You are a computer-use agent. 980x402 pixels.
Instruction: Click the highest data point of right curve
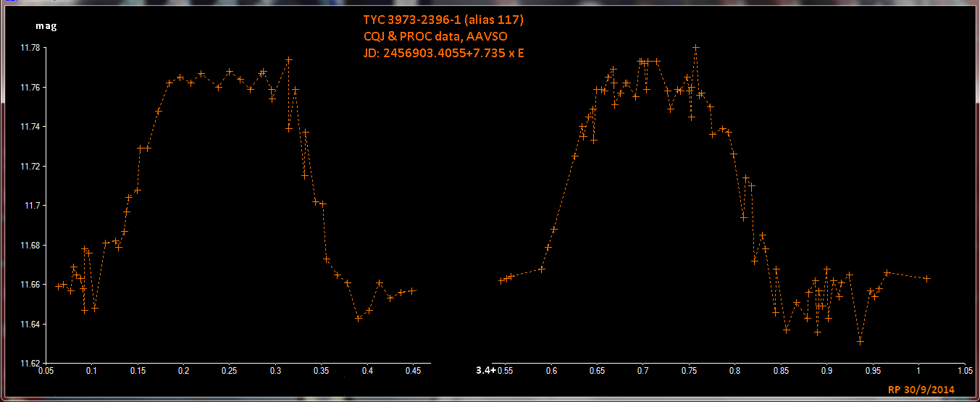pyautogui.click(x=696, y=47)
